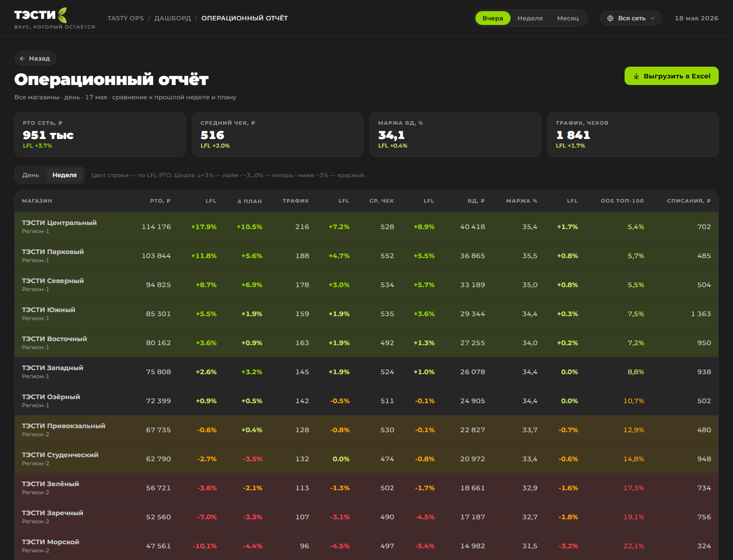The image size is (733, 560).
Task: Click the download icon on Excel export
Action: point(636,76)
